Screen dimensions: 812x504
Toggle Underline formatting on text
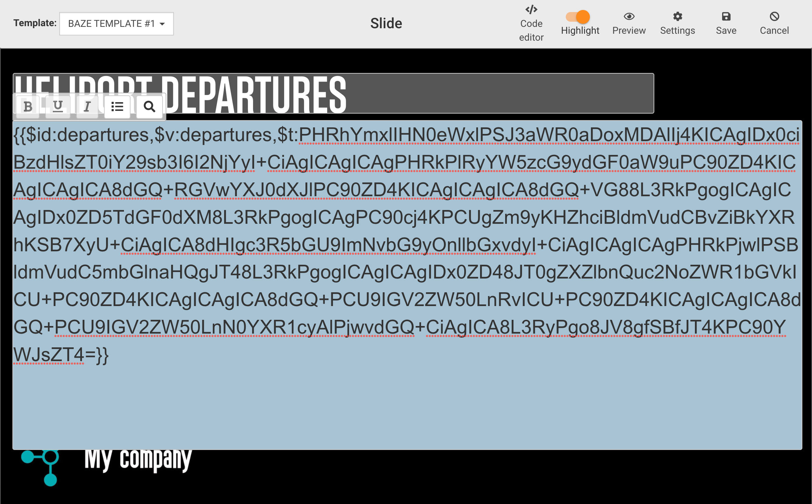pyautogui.click(x=58, y=107)
